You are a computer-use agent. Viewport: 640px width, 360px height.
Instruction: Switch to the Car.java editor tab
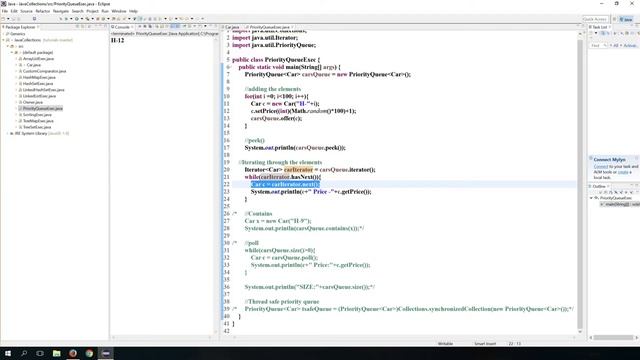[231, 27]
